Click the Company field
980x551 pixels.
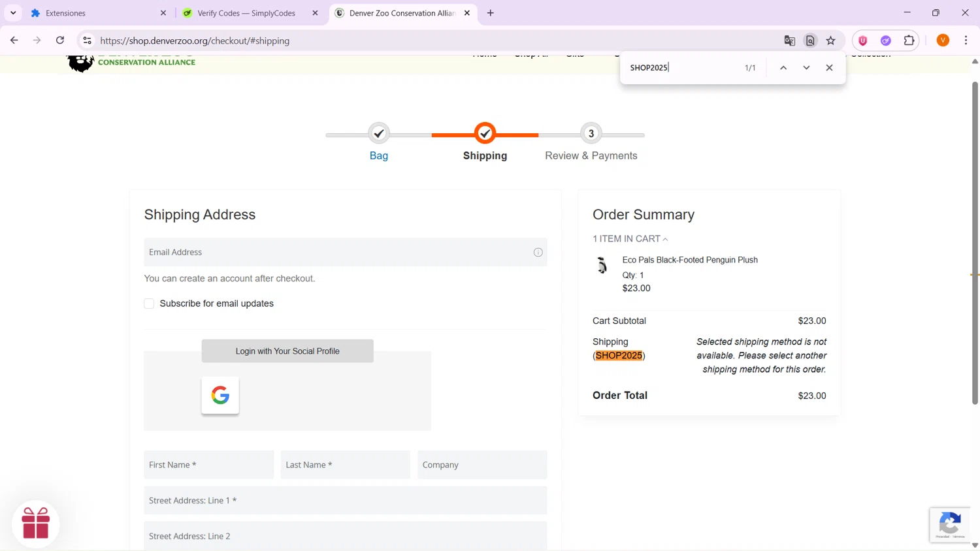[482, 465]
